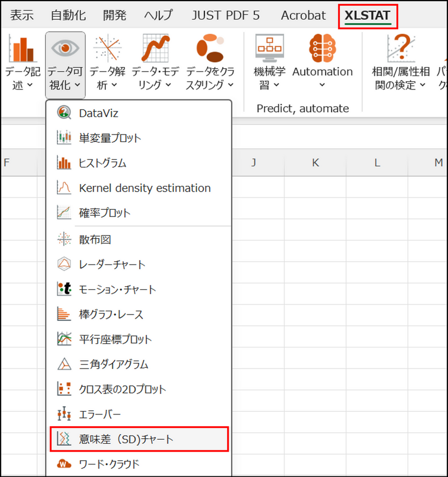Select column K header
Screen dimensions: 448x477
coord(315,162)
